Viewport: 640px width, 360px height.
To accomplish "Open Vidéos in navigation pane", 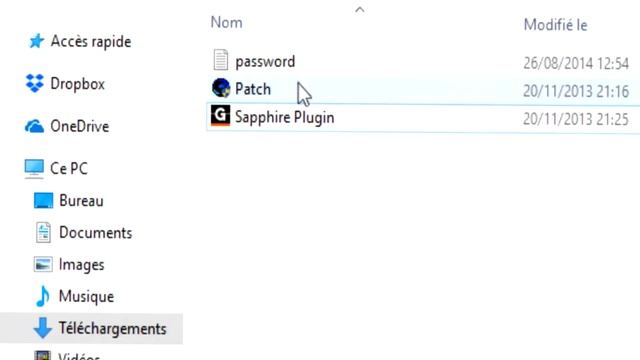I will pos(67,355).
